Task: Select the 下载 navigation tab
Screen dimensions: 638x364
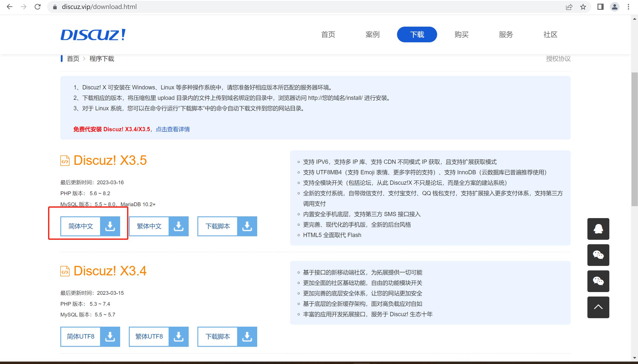Action: (x=417, y=35)
